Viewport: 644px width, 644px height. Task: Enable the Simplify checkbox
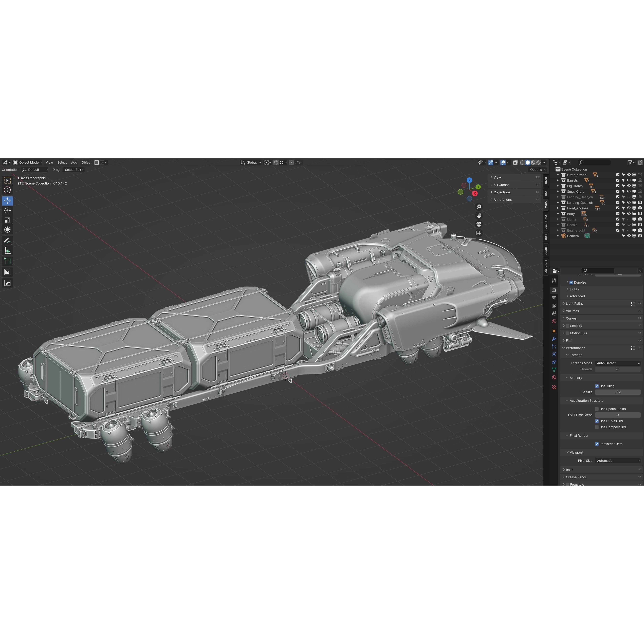coord(567,326)
